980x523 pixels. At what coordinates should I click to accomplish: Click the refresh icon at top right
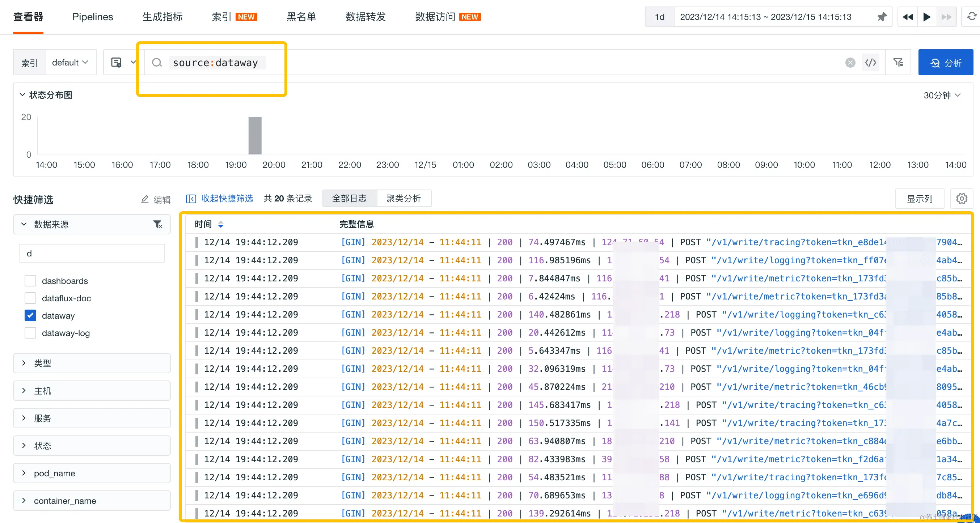pyautogui.click(x=971, y=17)
